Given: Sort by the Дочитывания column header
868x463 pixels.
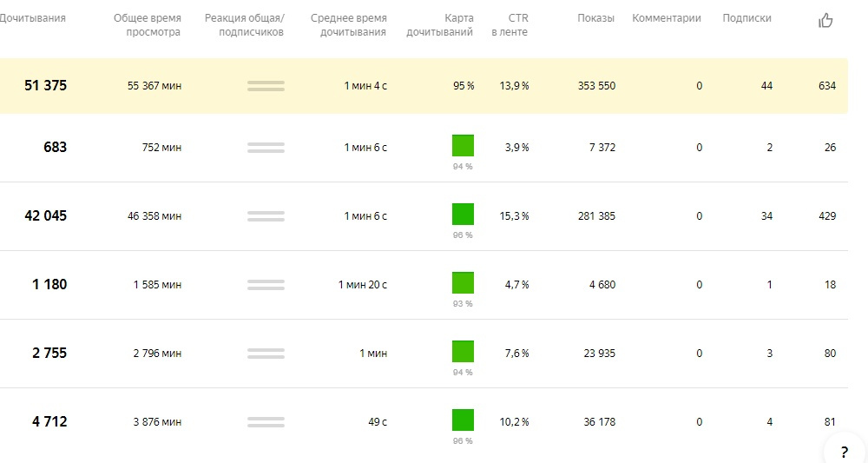Looking at the screenshot, I should click(x=33, y=18).
